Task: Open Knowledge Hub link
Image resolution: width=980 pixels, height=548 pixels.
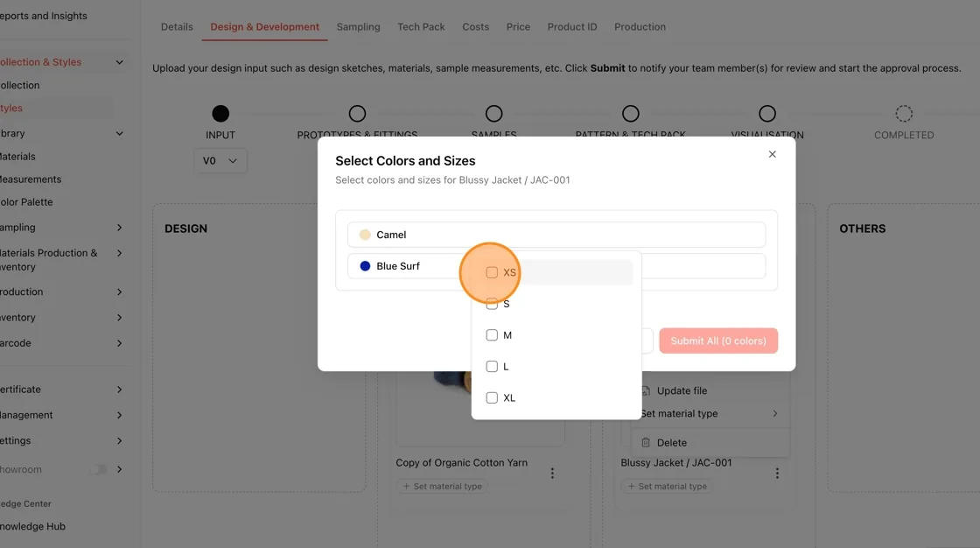Action: pyautogui.click(x=32, y=527)
